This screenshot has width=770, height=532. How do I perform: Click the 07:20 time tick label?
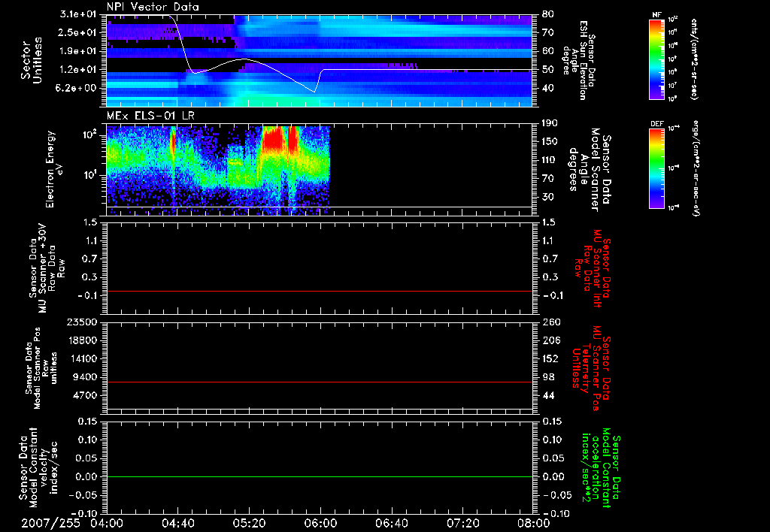[462, 523]
